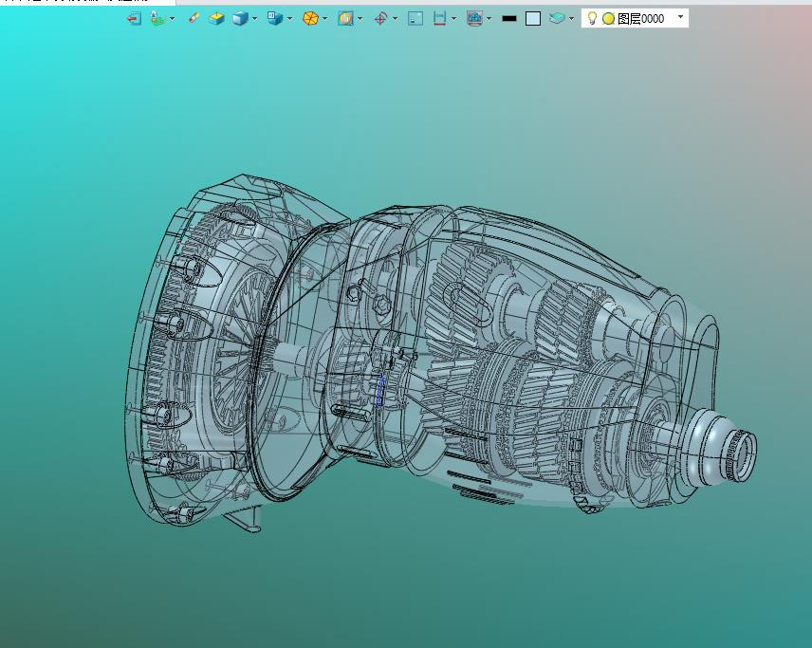
Task: Click the exit arrow icon in toolbar
Action: tap(134, 18)
